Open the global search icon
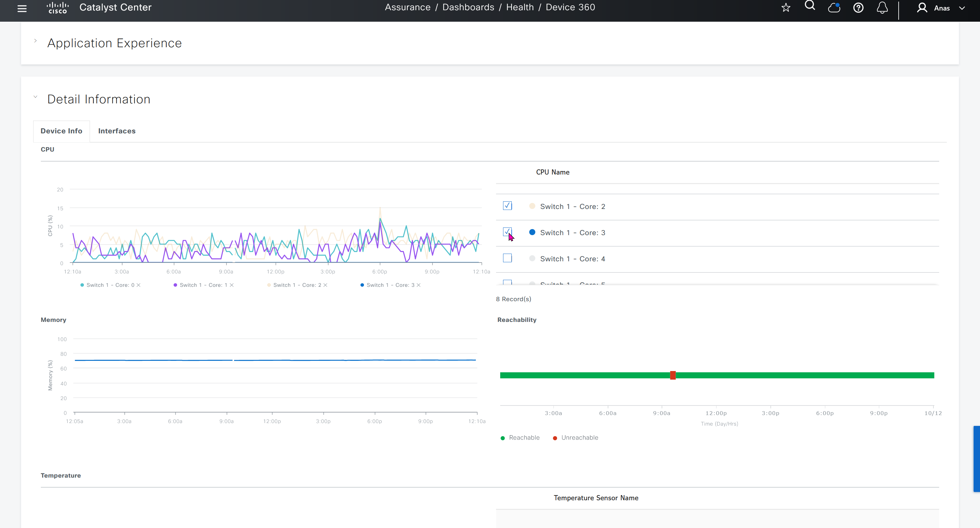Viewport: 980px width, 528px height. coord(810,6)
